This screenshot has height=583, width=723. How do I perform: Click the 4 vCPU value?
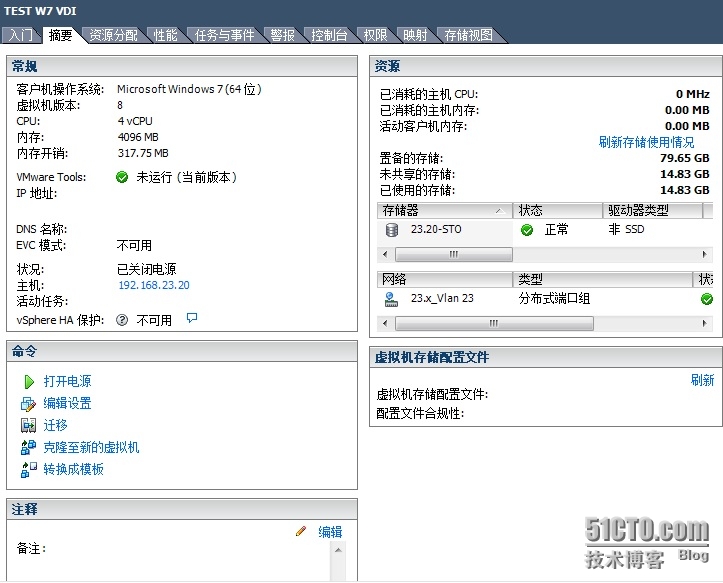click(135, 121)
